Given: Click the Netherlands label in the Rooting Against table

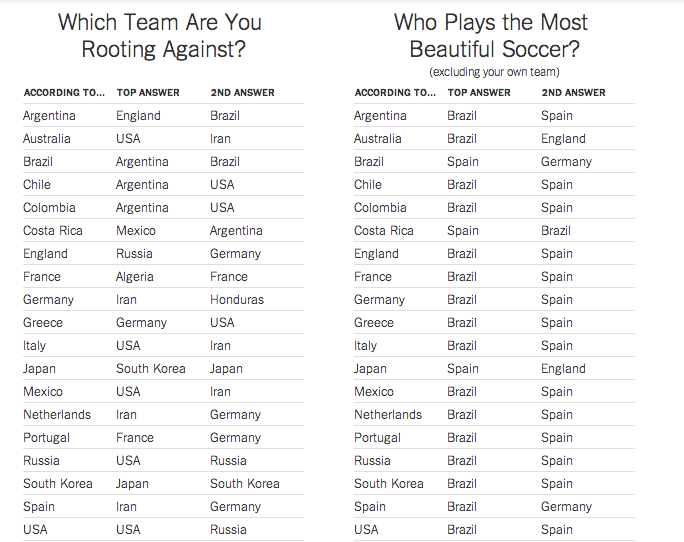Looking at the screenshot, I should point(57,415).
